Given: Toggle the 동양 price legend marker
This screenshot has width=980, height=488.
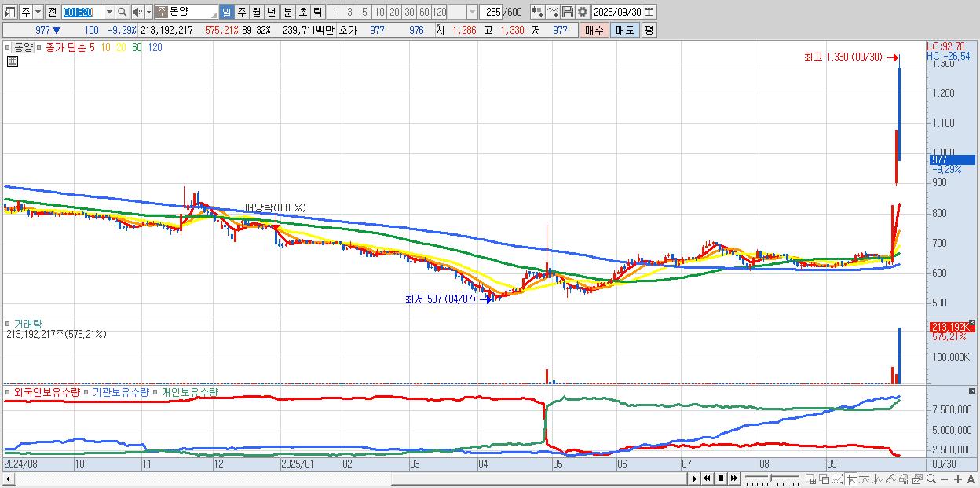Looking at the screenshot, I should coord(9,47).
